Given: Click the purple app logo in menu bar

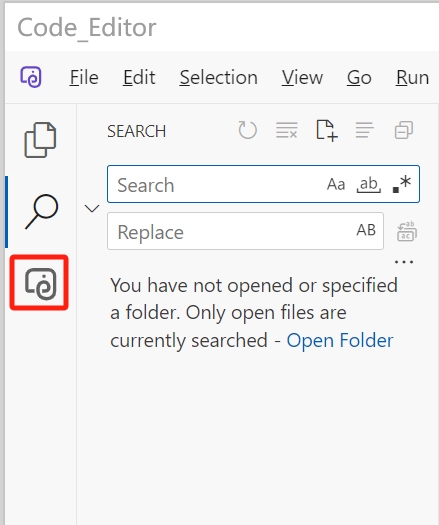Looking at the screenshot, I should coord(31,77).
